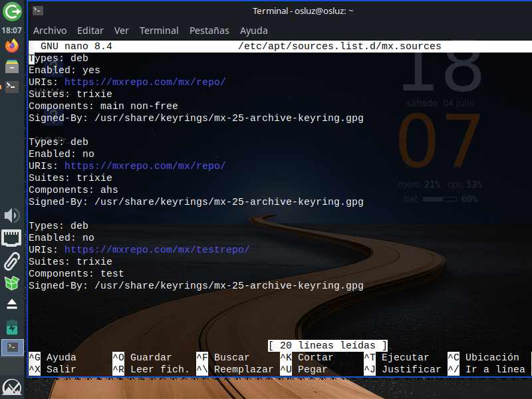
Task: Click the panel clock showing 18:07
Action: 11,30
